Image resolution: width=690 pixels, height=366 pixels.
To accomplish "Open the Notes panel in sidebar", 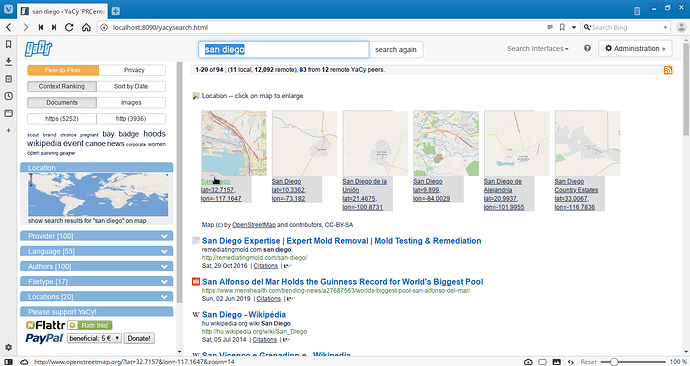I will [x=8, y=79].
